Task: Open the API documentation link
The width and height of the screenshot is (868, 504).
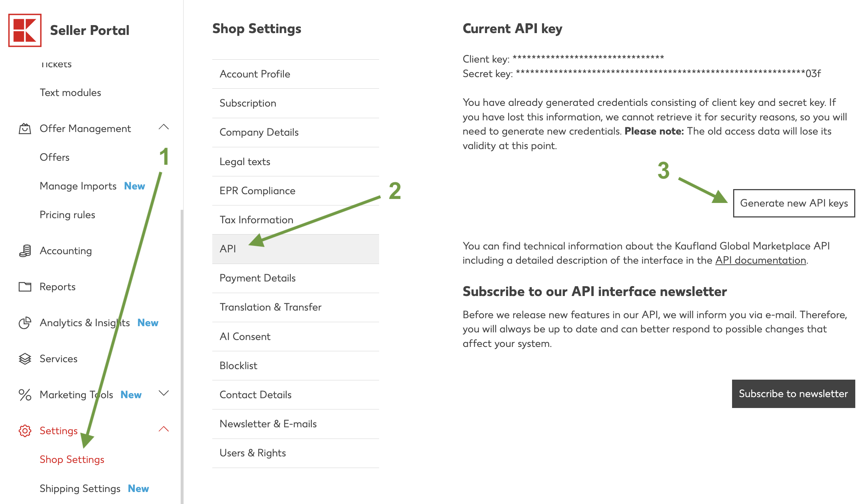Action: [760, 260]
